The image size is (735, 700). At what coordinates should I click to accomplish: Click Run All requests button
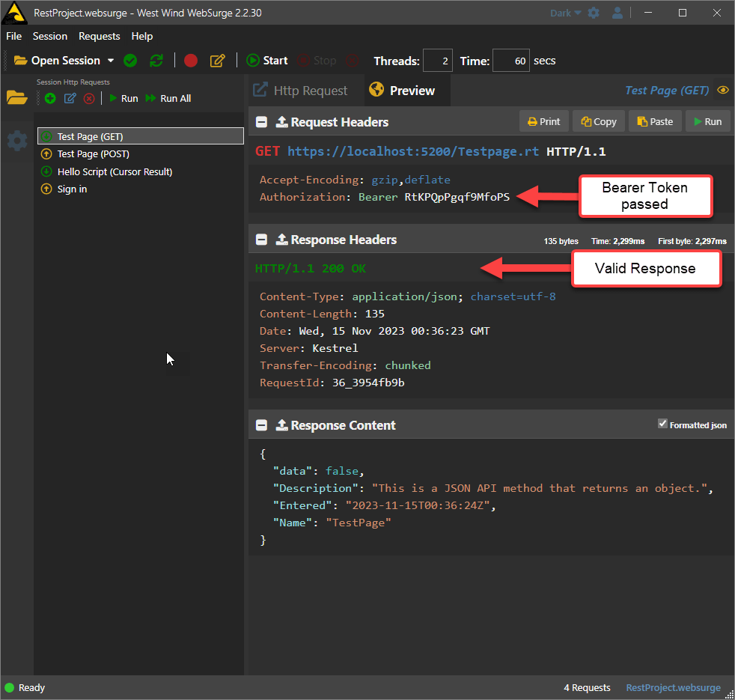[168, 99]
